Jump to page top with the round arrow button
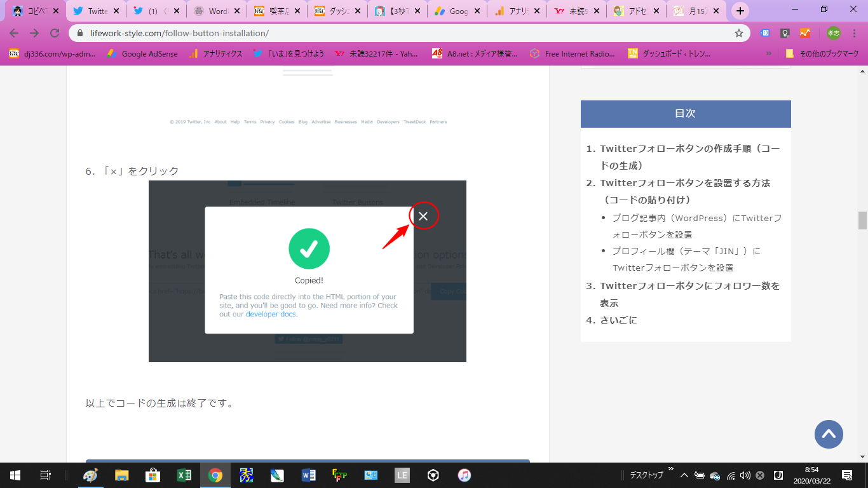This screenshot has height=488, width=868. click(x=829, y=435)
